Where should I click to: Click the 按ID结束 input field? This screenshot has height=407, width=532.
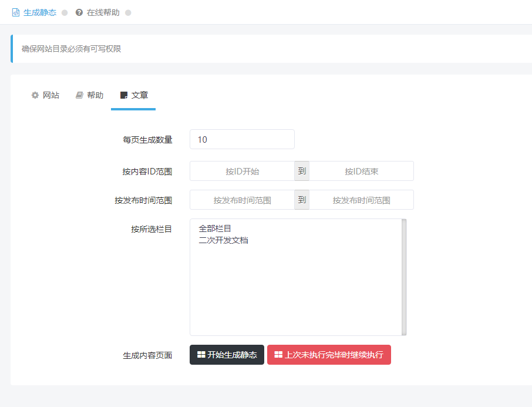[x=361, y=171]
